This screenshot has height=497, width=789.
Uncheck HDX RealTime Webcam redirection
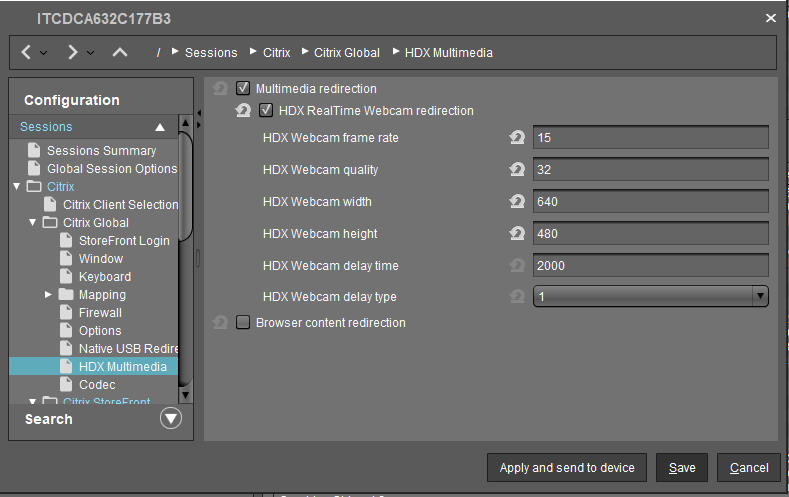tap(266, 111)
